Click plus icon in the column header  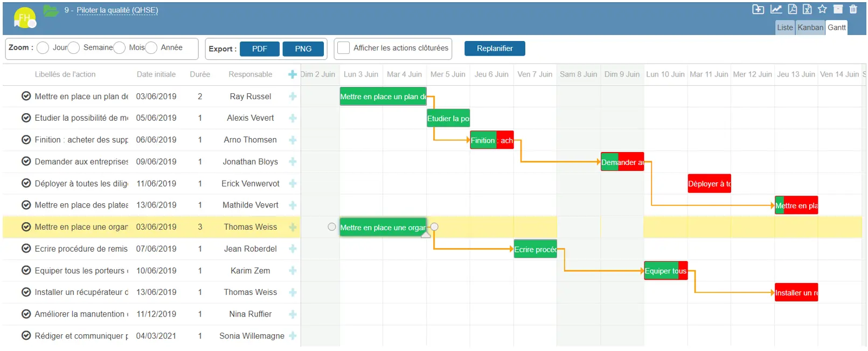coord(293,74)
